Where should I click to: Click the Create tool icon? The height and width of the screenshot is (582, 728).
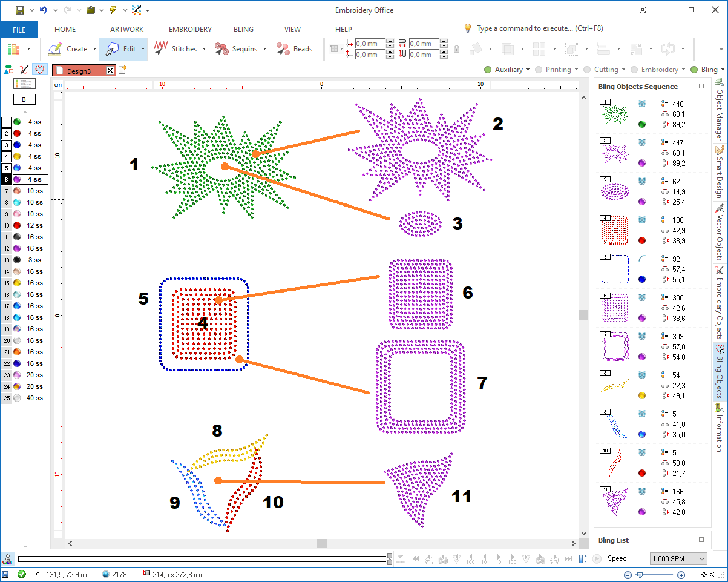(55, 48)
